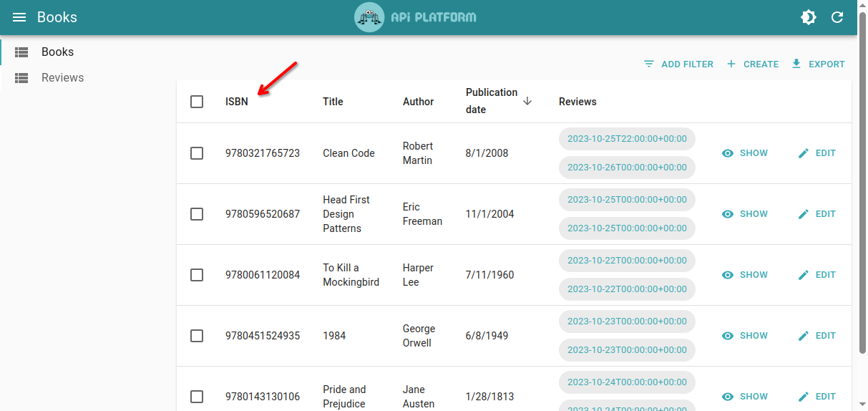Click eye icon for To Kill a Mockingbird
This screenshot has height=411, width=868.
coord(728,275)
